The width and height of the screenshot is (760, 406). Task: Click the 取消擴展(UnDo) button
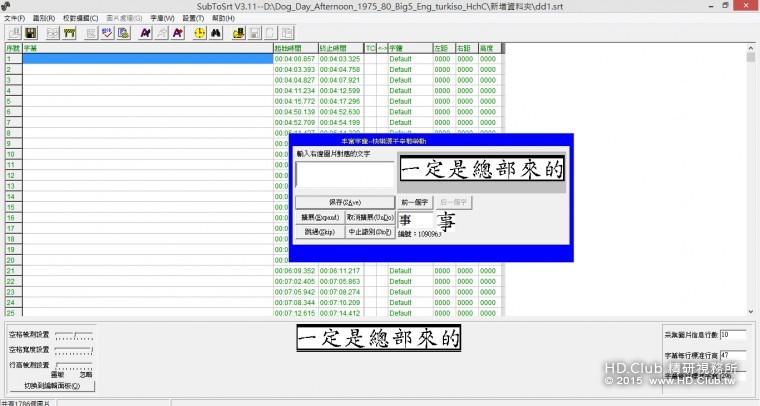[x=370, y=218]
